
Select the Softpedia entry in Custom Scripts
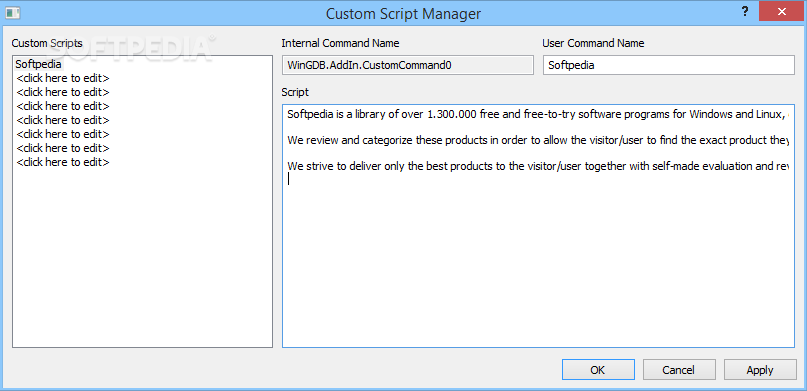pyautogui.click(x=39, y=64)
